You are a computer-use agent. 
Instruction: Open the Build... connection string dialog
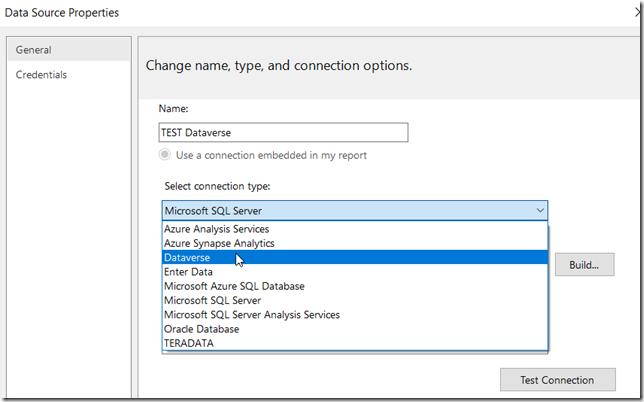[x=584, y=265]
